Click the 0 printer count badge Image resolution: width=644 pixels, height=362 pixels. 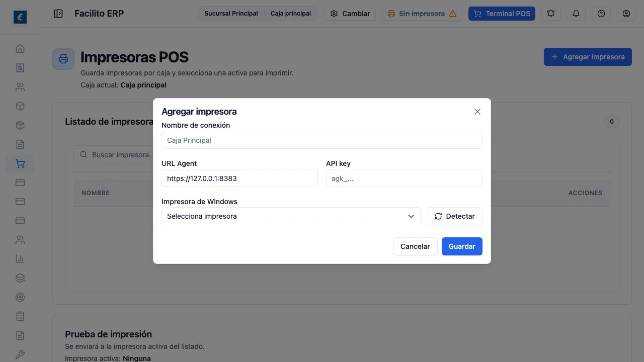point(612,122)
